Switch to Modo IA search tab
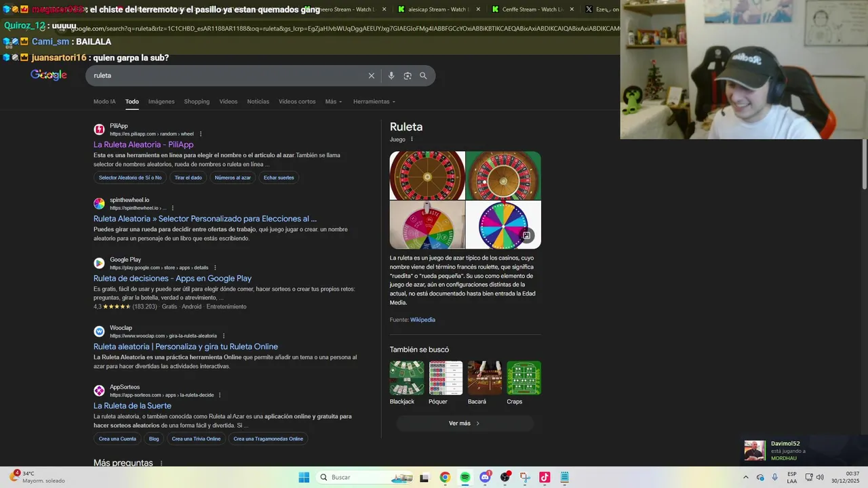The height and width of the screenshot is (488, 868). click(104, 102)
